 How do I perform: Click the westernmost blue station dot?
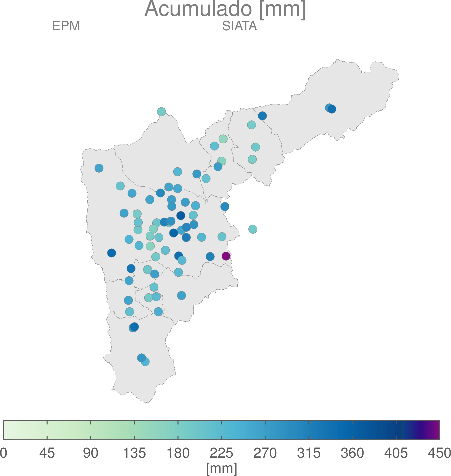(99, 168)
